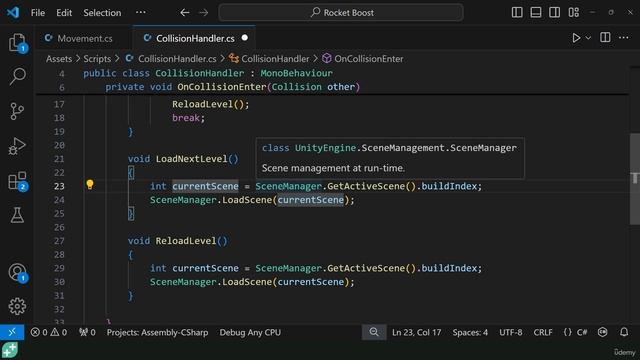Click the ports forwarded status item
This screenshot has height=360, width=640.
87,332
